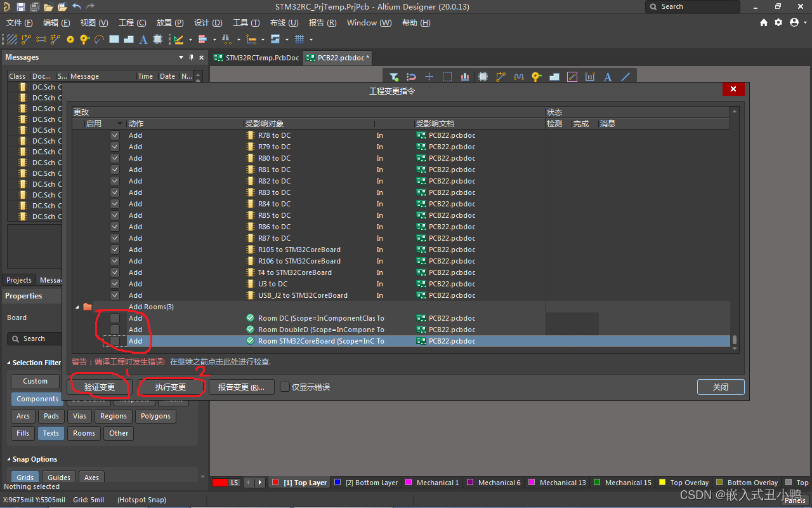
Task: Uncheck the USB_J2 to STM32CoreBoard row
Action: [x=115, y=295]
